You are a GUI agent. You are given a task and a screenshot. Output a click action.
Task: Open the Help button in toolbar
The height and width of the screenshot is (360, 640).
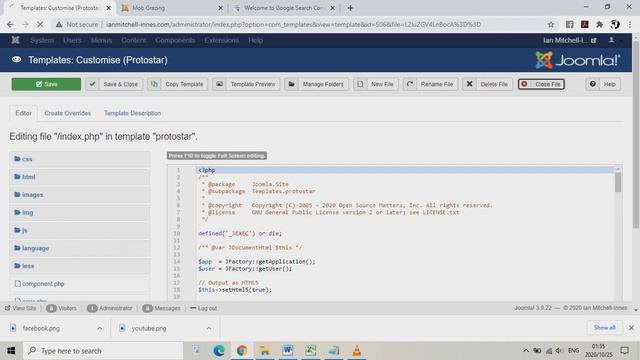click(x=603, y=84)
